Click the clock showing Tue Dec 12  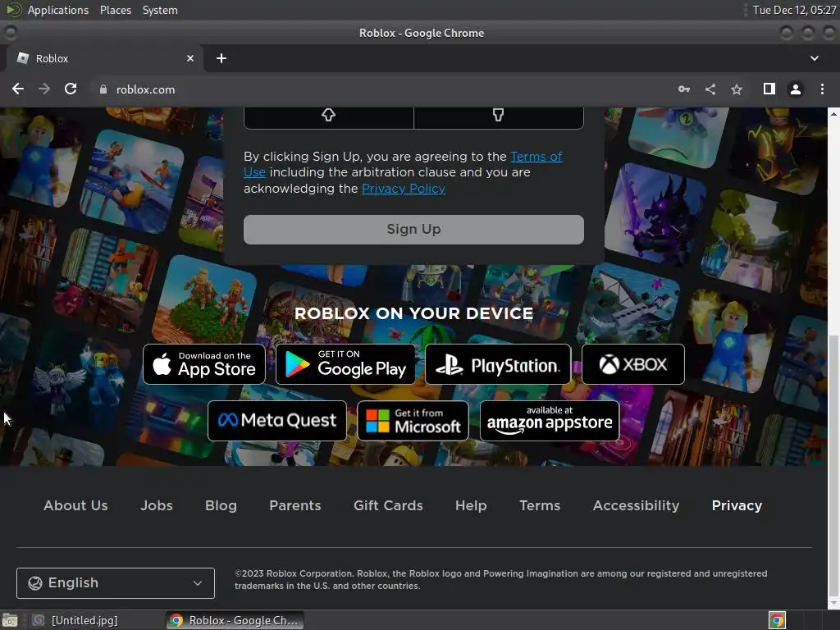click(x=794, y=10)
